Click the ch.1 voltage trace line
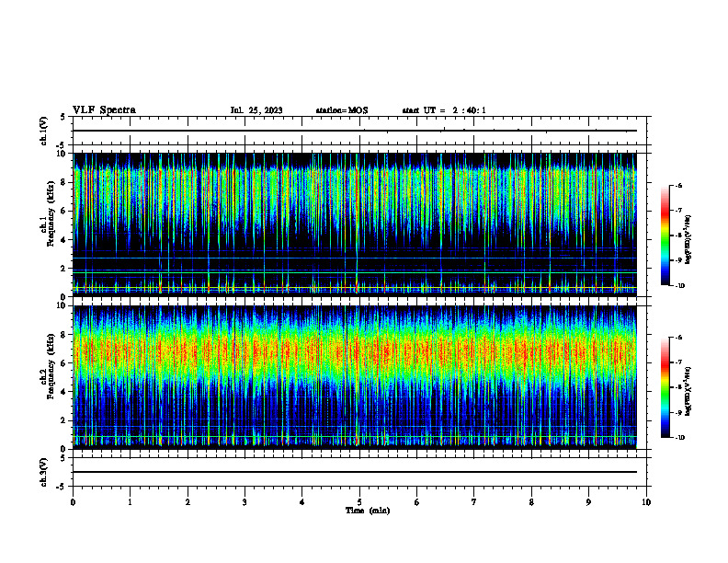728x563 pixels. (x=355, y=131)
